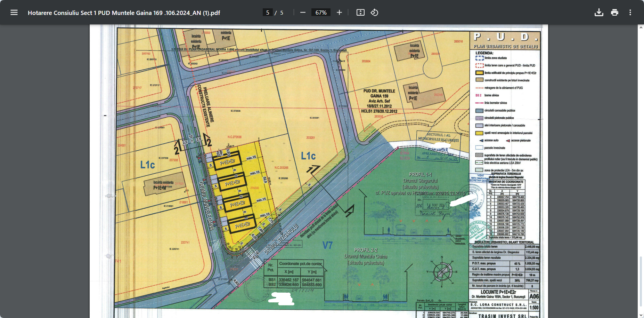Print the PUD document
The image size is (644, 318).
614,13
